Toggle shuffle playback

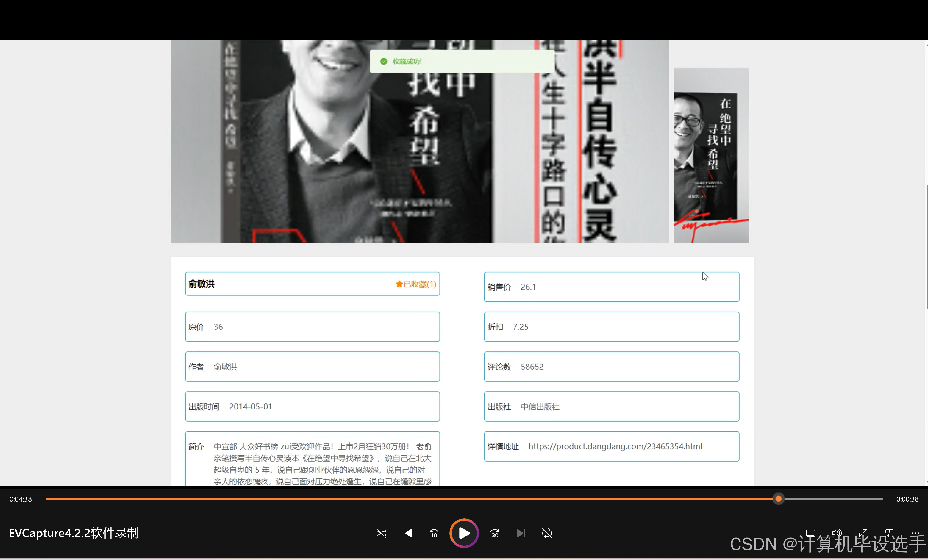(382, 533)
